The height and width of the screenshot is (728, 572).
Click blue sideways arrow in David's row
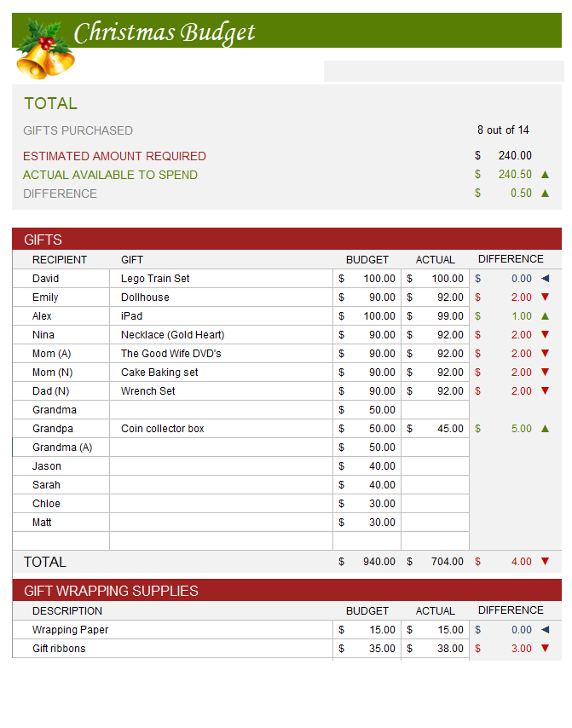point(545,279)
